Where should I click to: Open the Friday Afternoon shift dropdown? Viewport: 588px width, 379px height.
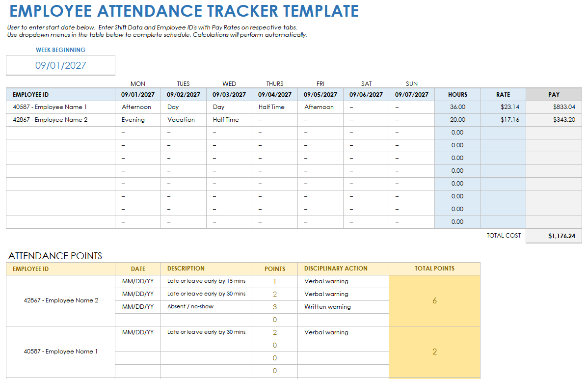[320, 107]
